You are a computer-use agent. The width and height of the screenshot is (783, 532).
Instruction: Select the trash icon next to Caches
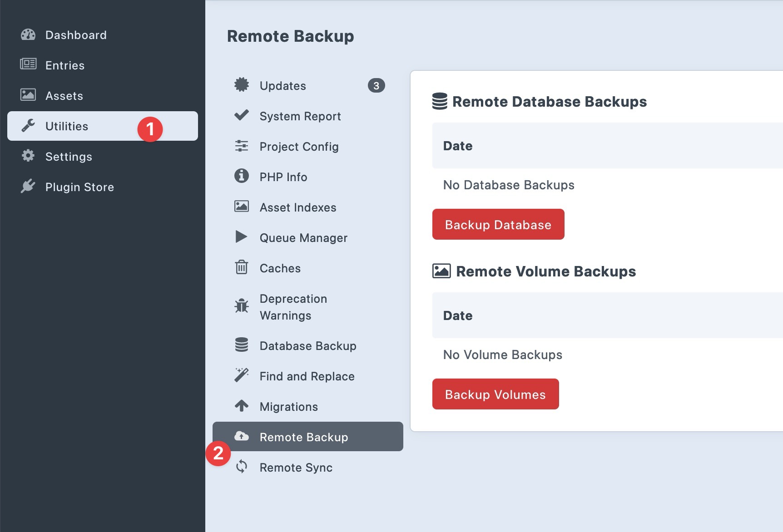(x=241, y=268)
